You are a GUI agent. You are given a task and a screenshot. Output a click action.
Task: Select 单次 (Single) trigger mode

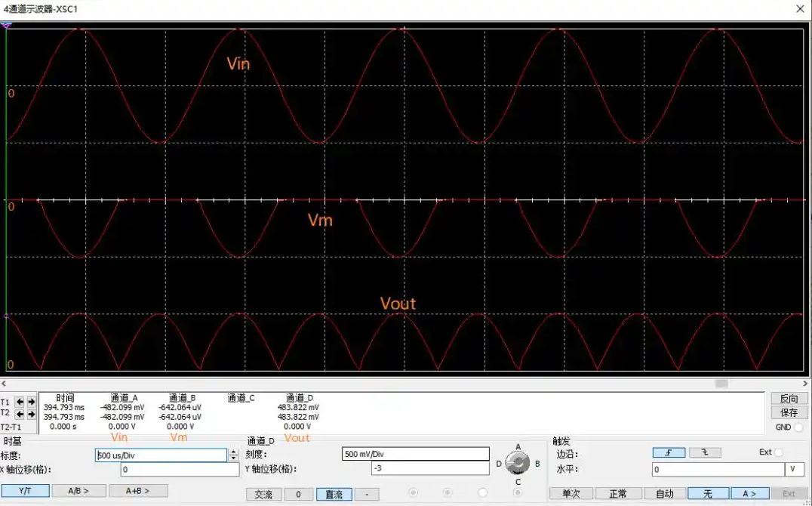(x=571, y=493)
